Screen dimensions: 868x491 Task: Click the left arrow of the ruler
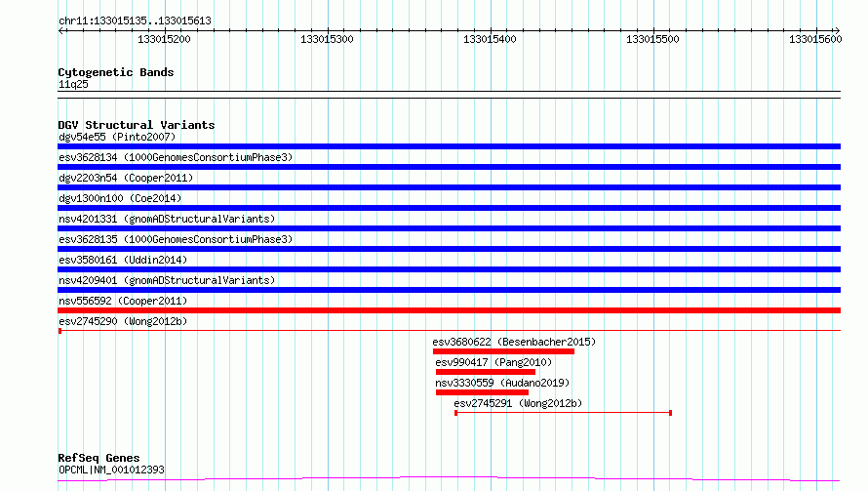click(61, 31)
